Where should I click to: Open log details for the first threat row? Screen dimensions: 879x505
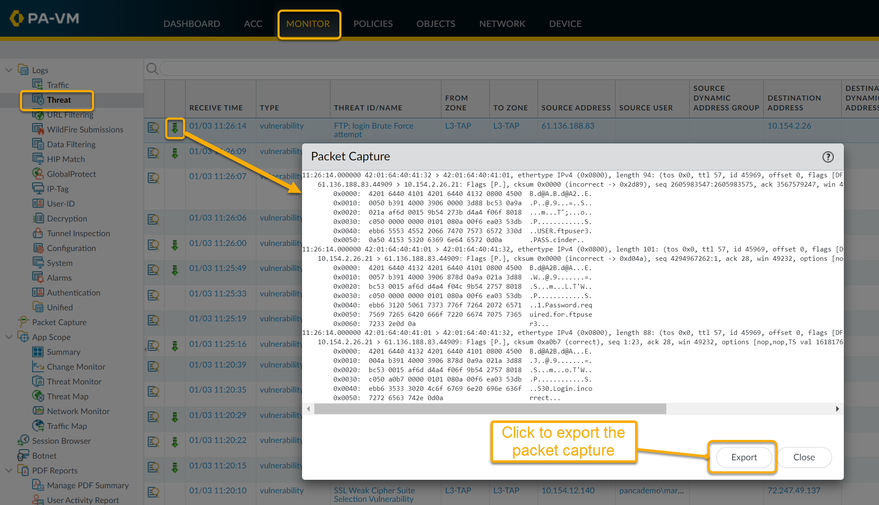point(154,127)
